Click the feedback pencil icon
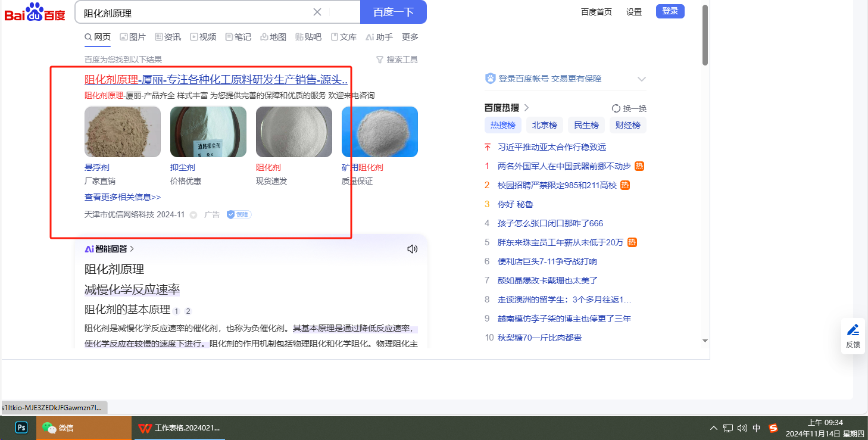The width and height of the screenshot is (868, 440). [853, 330]
